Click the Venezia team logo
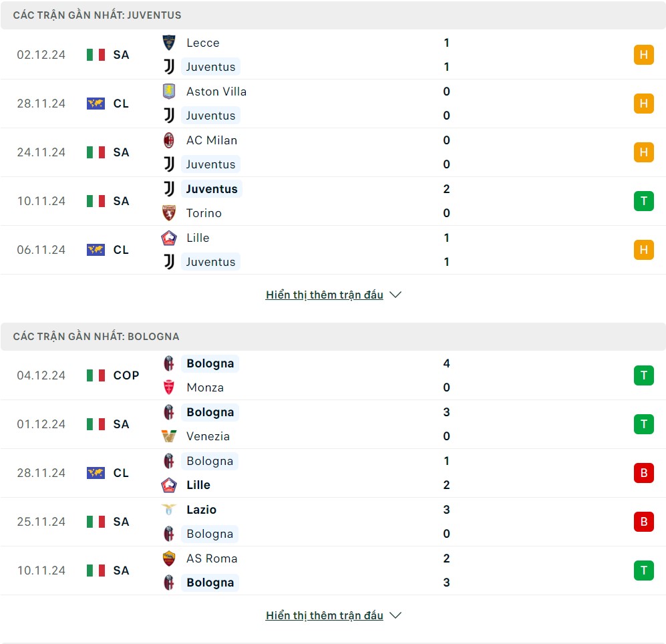 click(169, 436)
